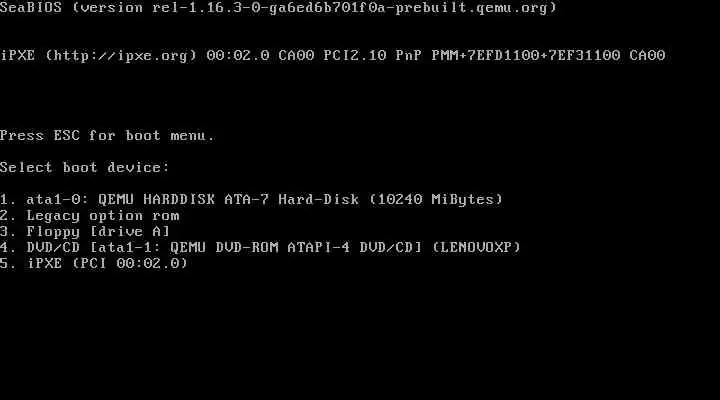The image size is (720, 400).
Task: Click the trailing CA00 at end of iPXE banner
Action: pyautogui.click(x=647, y=56)
